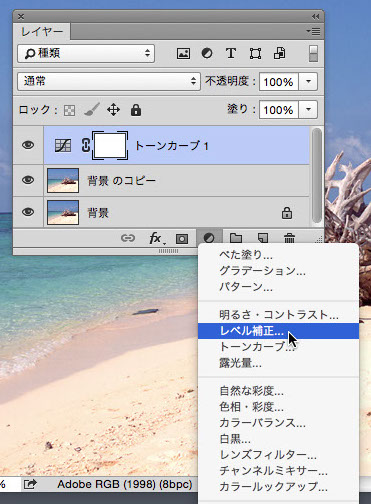Screen dimensions: 371x504
Task: Click the curves adjustment icon on トーンカーブ 1
Action: tap(63, 146)
